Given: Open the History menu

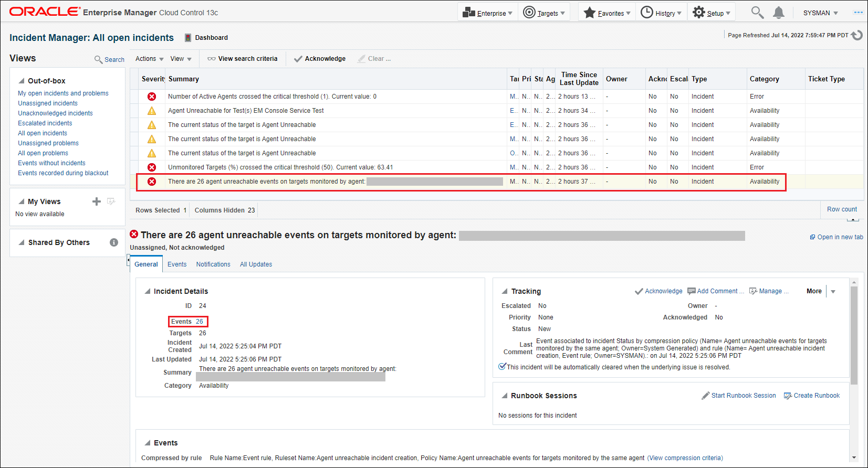Looking at the screenshot, I should tap(661, 13).
